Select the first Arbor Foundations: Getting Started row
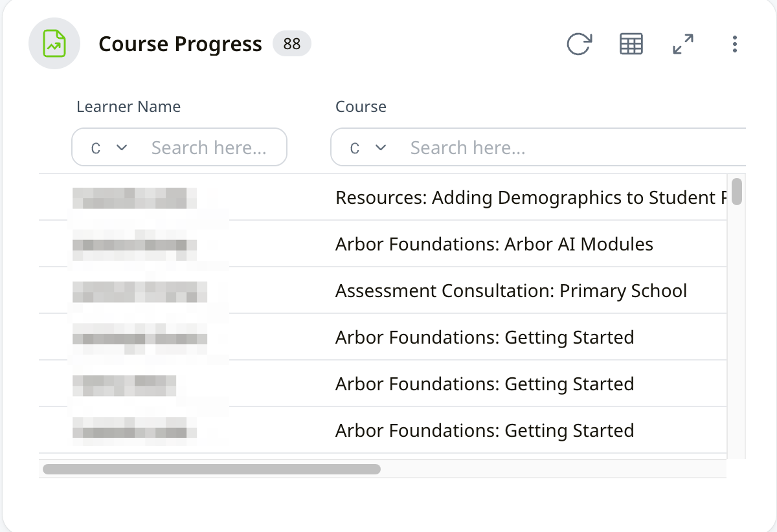Image resolution: width=777 pixels, height=532 pixels. [484, 337]
